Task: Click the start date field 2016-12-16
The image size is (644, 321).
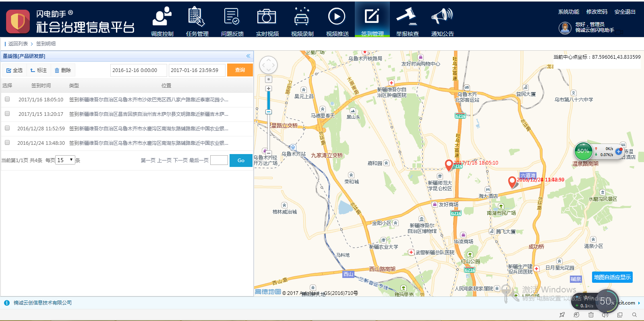Action: coord(138,70)
